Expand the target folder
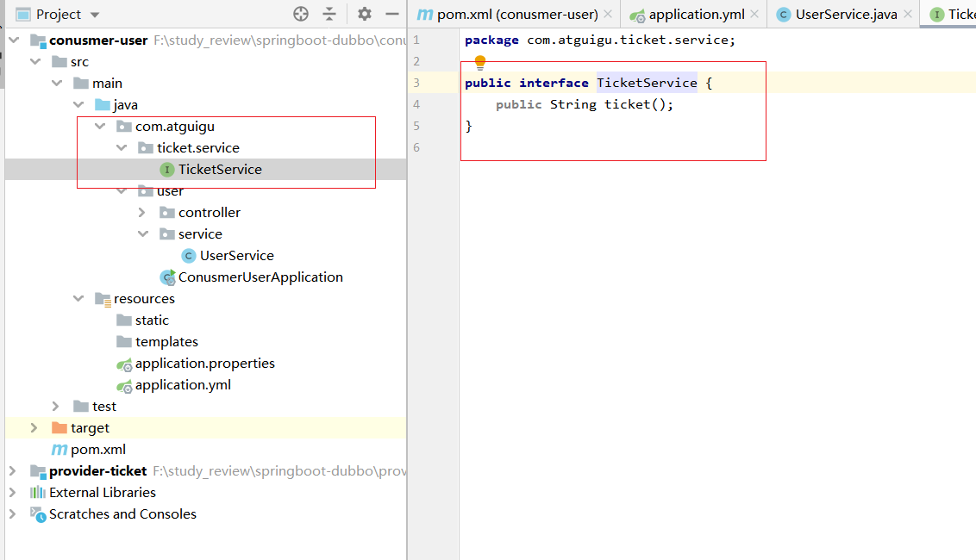 34,428
